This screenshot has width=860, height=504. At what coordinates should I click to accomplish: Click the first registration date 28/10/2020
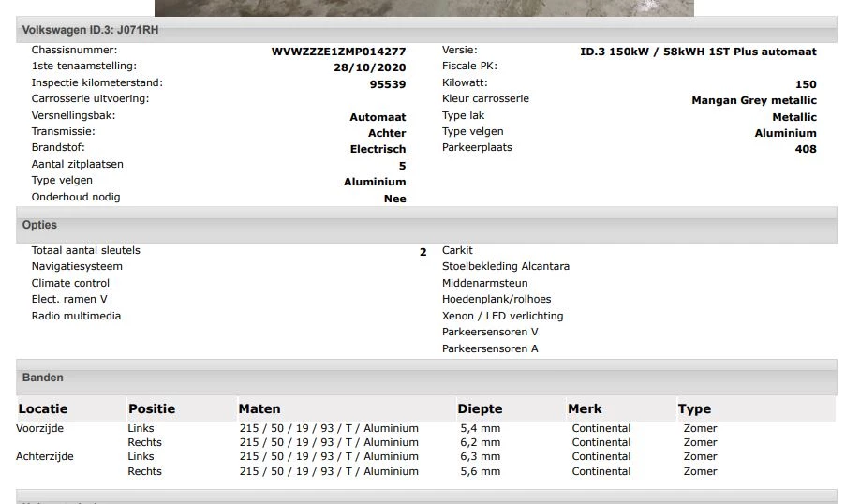[x=369, y=67]
